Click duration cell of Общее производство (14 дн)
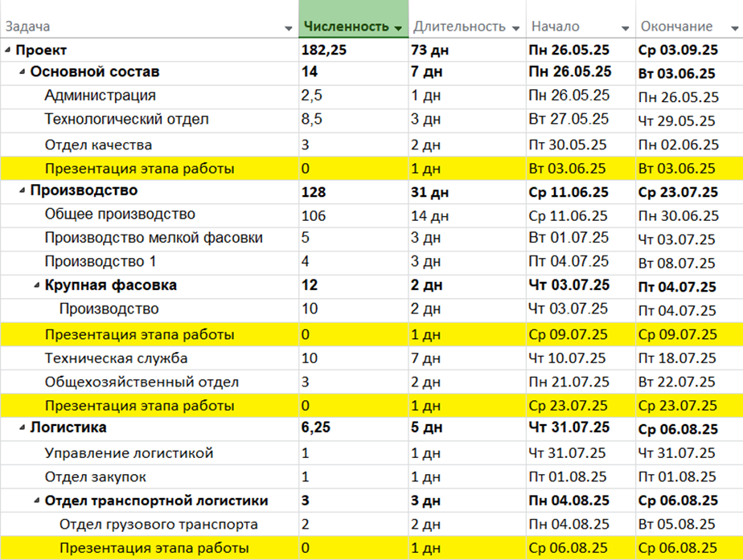 [426, 215]
